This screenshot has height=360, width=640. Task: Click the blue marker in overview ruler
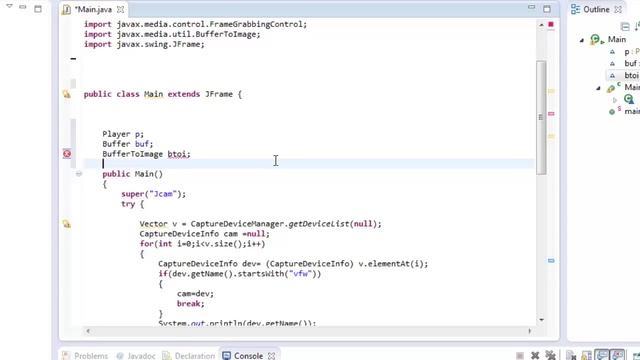coord(551,260)
